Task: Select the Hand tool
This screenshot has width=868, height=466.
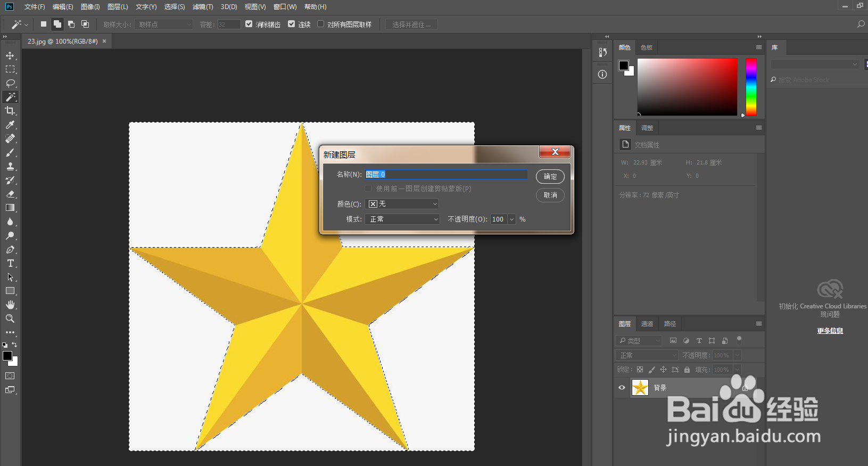Action: pos(10,305)
